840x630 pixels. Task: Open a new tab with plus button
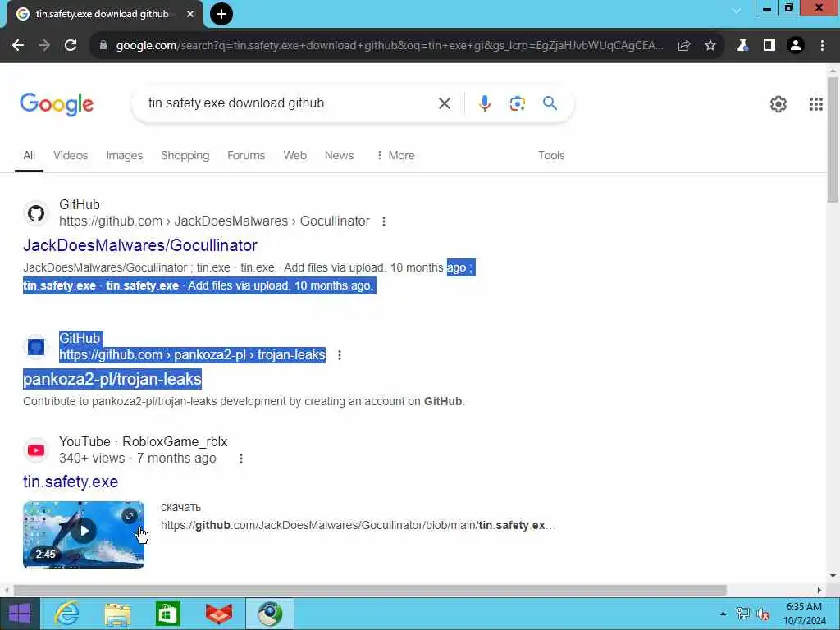click(x=221, y=14)
